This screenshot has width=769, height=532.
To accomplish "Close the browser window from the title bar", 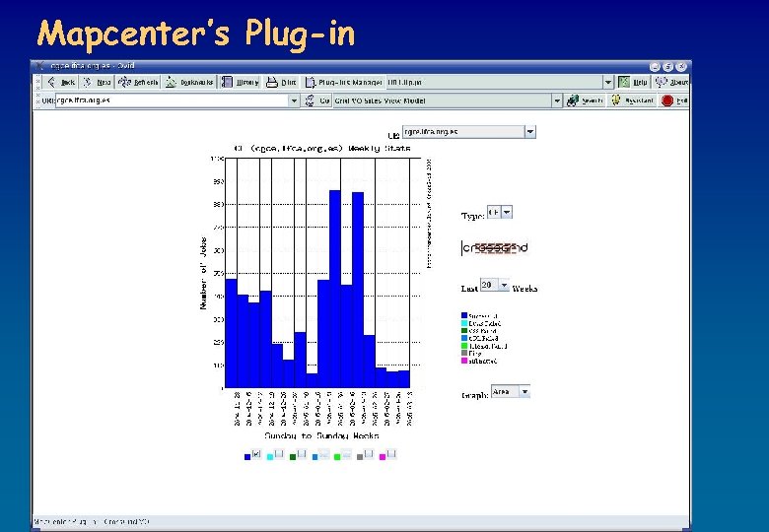I will tap(681, 67).
